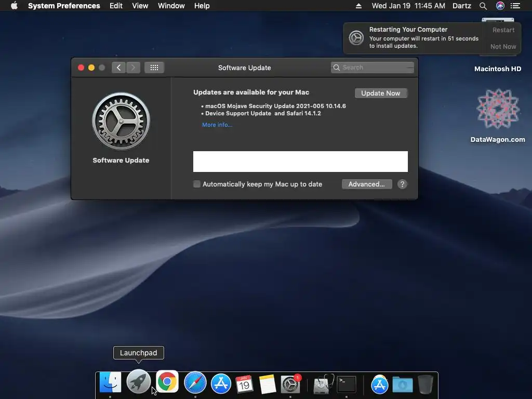Screen dimensions: 532x399
Task: Click 'Updates are available for your Mac' heading
Action: coord(251,92)
